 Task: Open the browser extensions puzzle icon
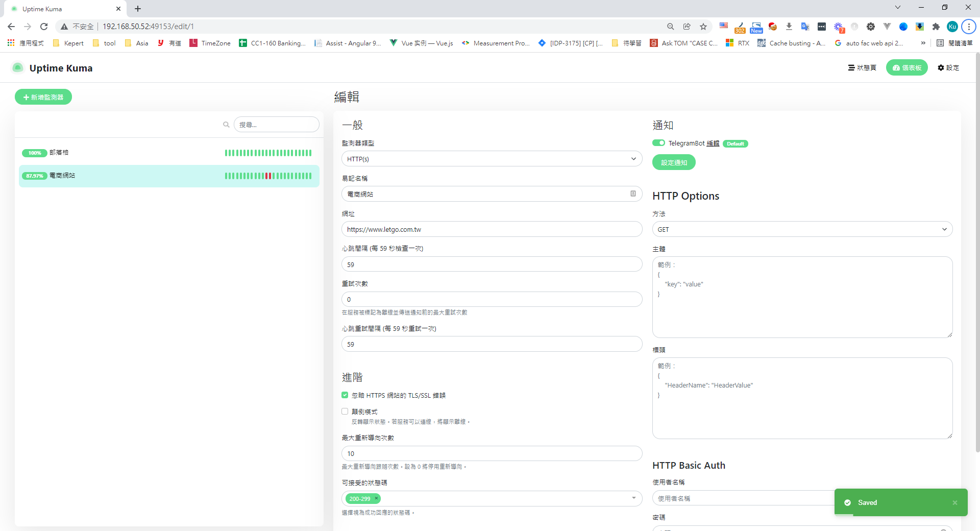[x=936, y=27]
